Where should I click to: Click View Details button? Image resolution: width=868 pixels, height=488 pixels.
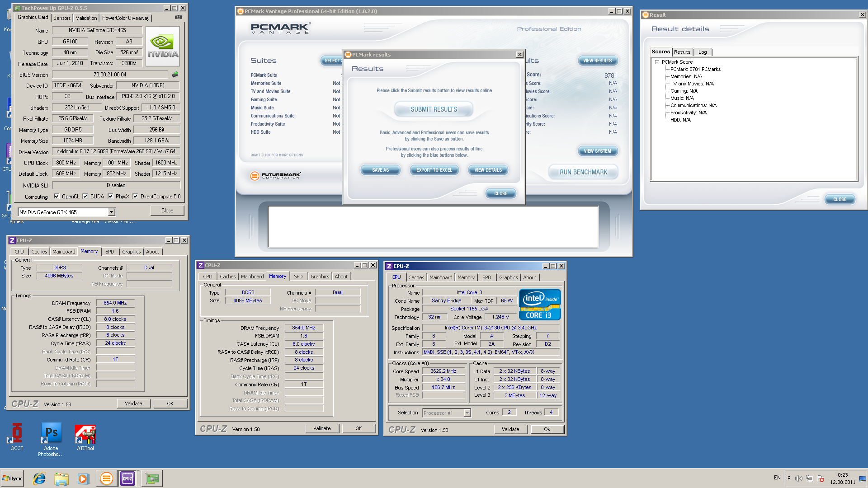click(488, 170)
